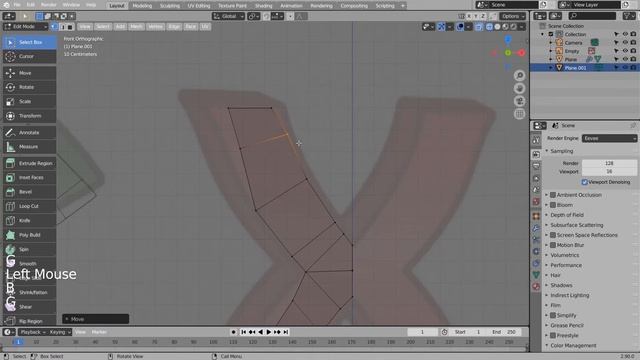Screen dimensions: 640x360
Task: Toggle X-ray display in viewport header
Action: (x=479, y=27)
